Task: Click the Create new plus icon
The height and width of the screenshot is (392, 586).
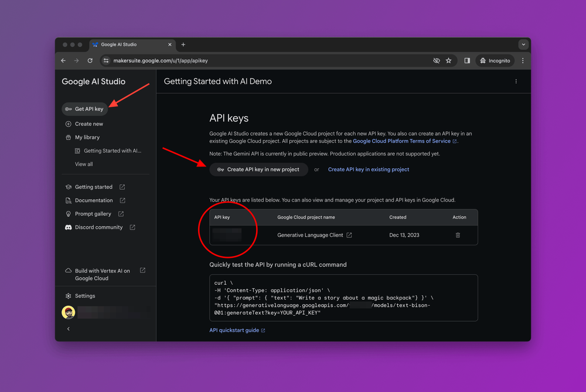Action: (67, 124)
